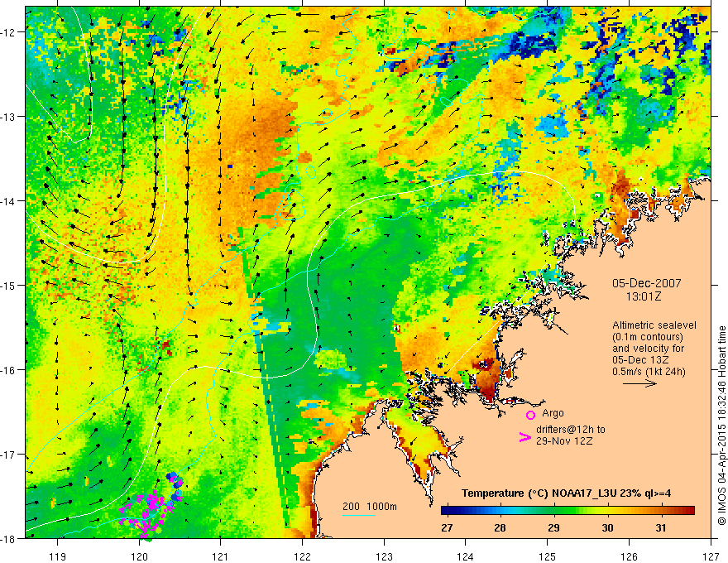Click the 'drifters@12h to' legend text
The width and height of the screenshot is (728, 563).
(x=571, y=430)
